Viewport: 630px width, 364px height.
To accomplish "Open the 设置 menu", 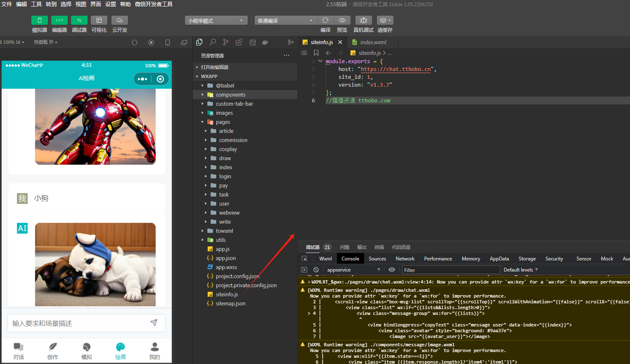I will point(111,4).
